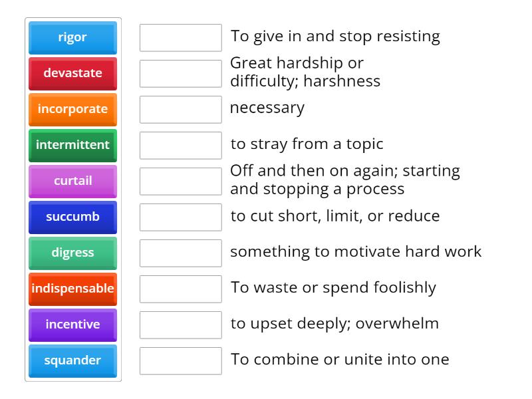Select the green 'intermittent' tile

coord(72,145)
